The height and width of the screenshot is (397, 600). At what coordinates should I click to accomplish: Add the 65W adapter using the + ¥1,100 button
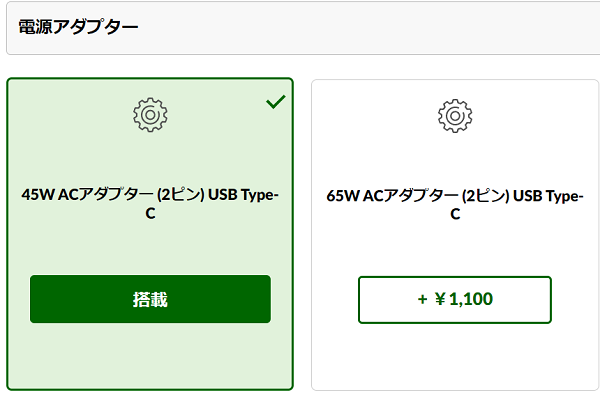point(455,300)
